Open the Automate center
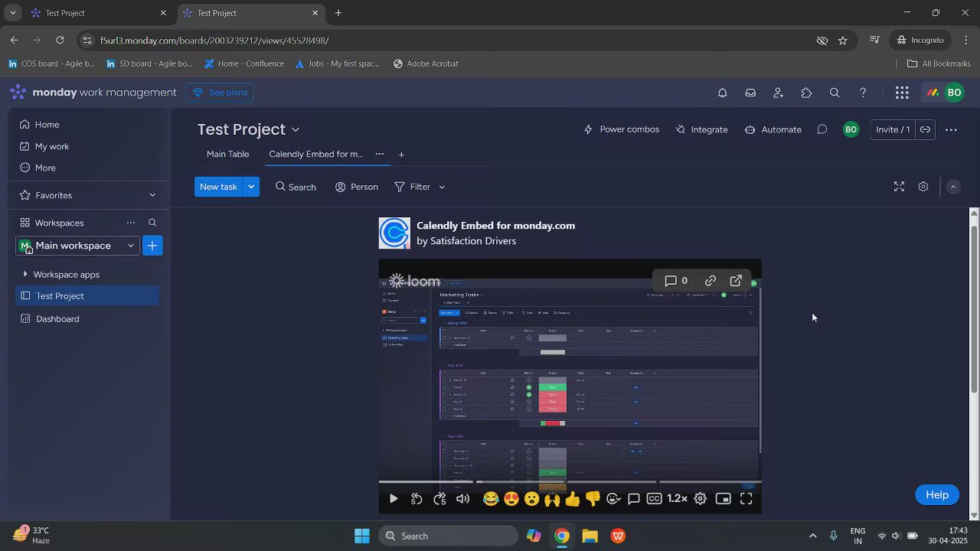 pos(773,129)
